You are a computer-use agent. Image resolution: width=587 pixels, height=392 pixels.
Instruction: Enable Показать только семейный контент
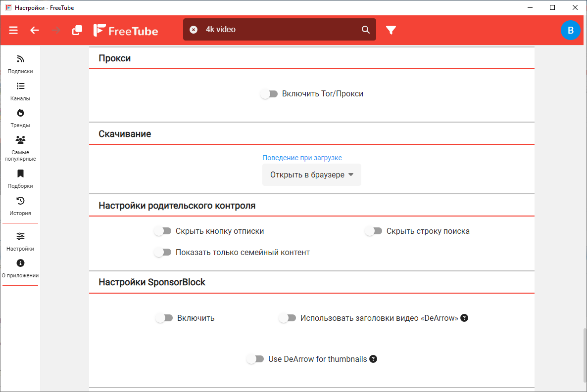tap(162, 252)
